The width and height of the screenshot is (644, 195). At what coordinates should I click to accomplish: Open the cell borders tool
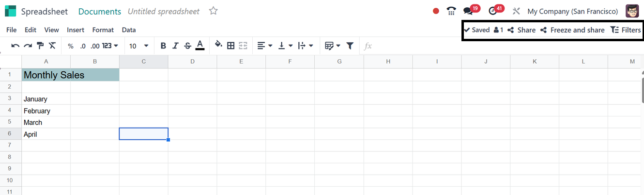coord(231,46)
